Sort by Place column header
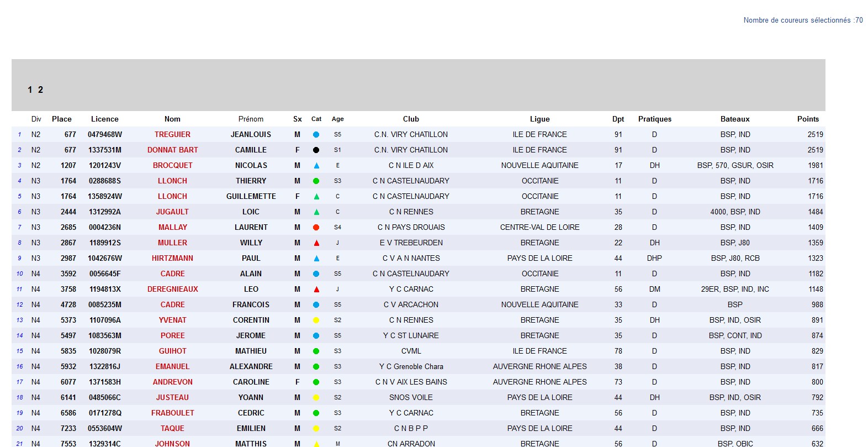The width and height of the screenshot is (868, 447). (62, 119)
